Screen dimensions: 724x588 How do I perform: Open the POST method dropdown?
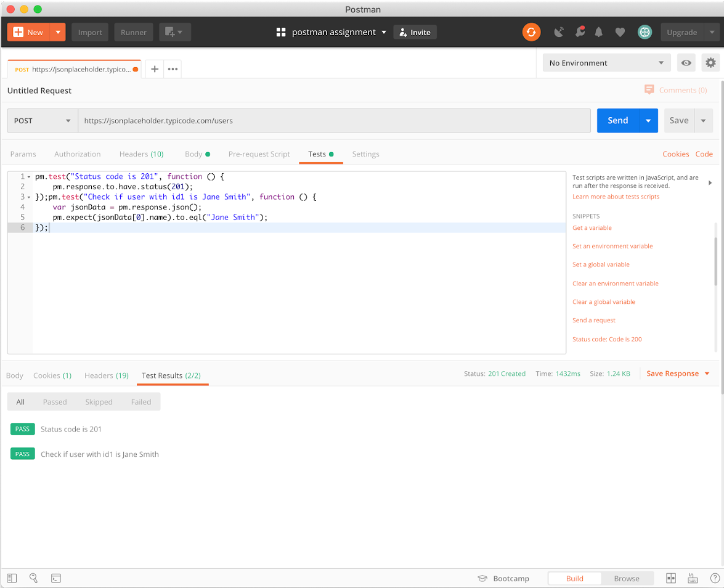coord(42,121)
